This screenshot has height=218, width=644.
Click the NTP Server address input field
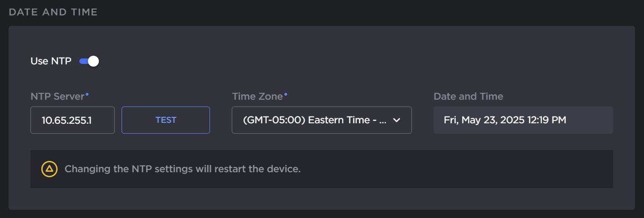pyautogui.click(x=73, y=120)
